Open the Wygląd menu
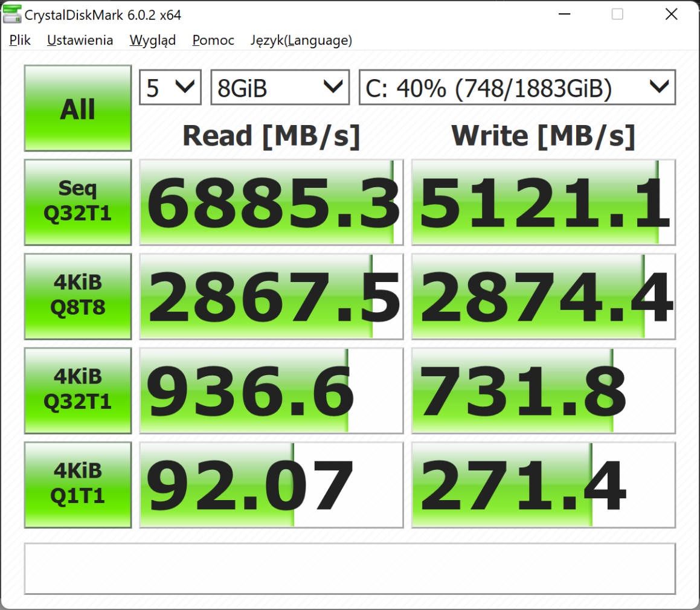The image size is (700, 610). 153,40
